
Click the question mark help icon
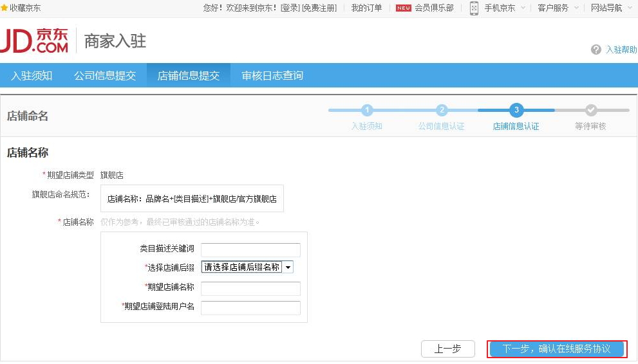click(596, 50)
